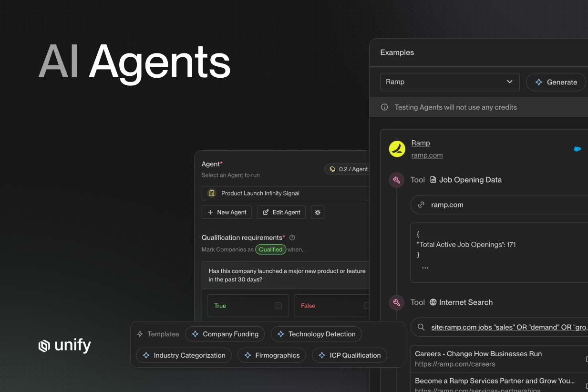This screenshot has width=588, height=392.
Task: Select the Company Funding template
Action: [225, 334]
